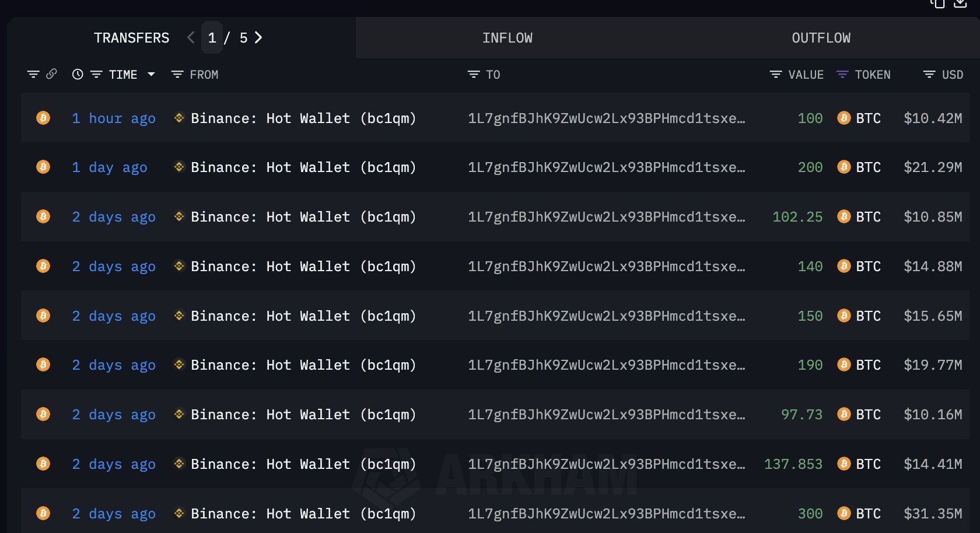Open Binance Hot Wallet sender of 200 BTC
Screen dimensions: 980x533
303,167
